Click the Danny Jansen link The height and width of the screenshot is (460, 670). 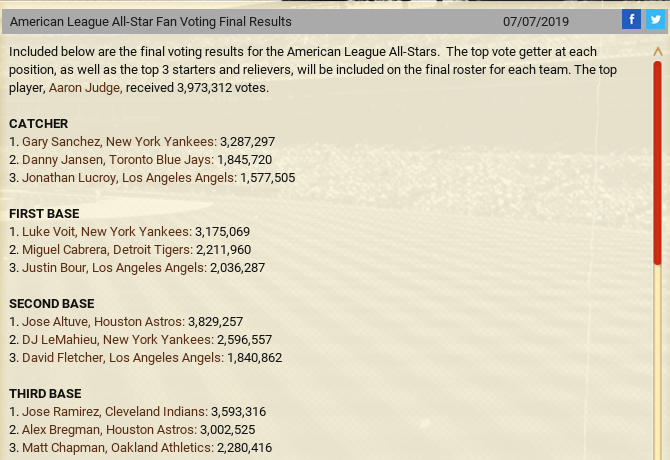pyautogui.click(x=62, y=160)
